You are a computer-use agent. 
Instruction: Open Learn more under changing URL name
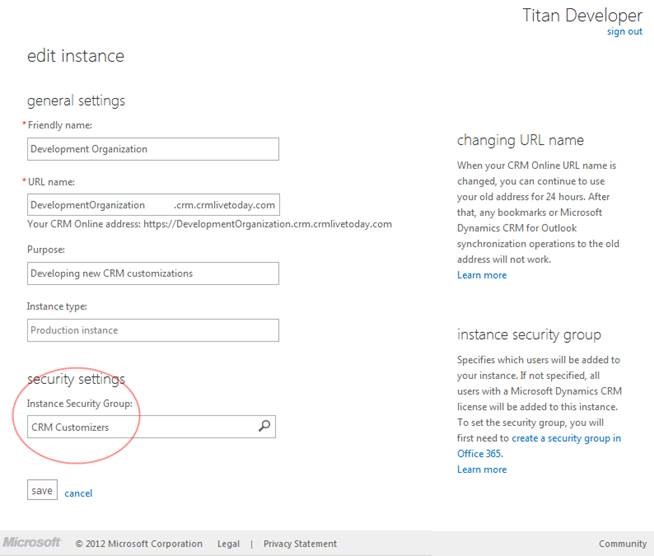(482, 275)
